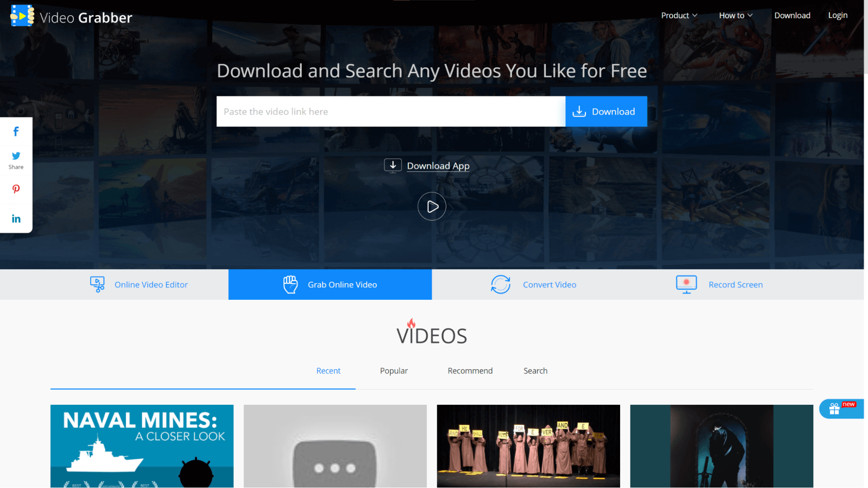Expand the Product dropdown menu
The image size is (868, 488).
678,15
